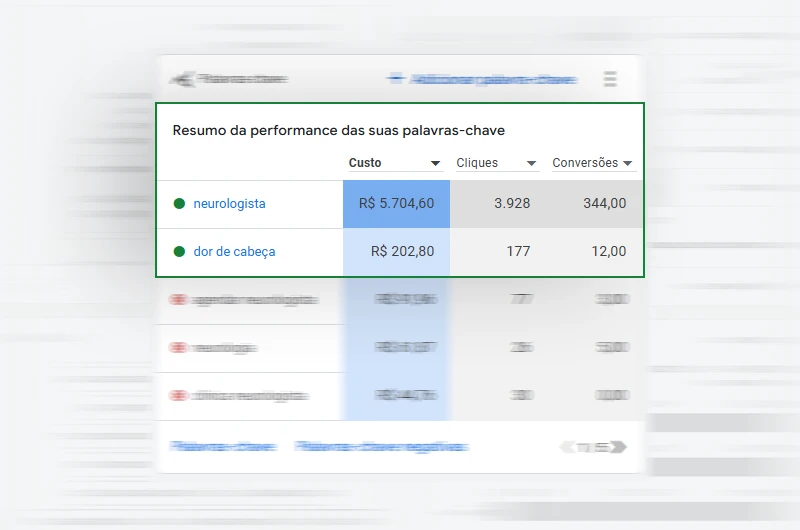Click the R$ 5.704,60 cost cell
This screenshot has height=530, width=800.
pos(396,204)
